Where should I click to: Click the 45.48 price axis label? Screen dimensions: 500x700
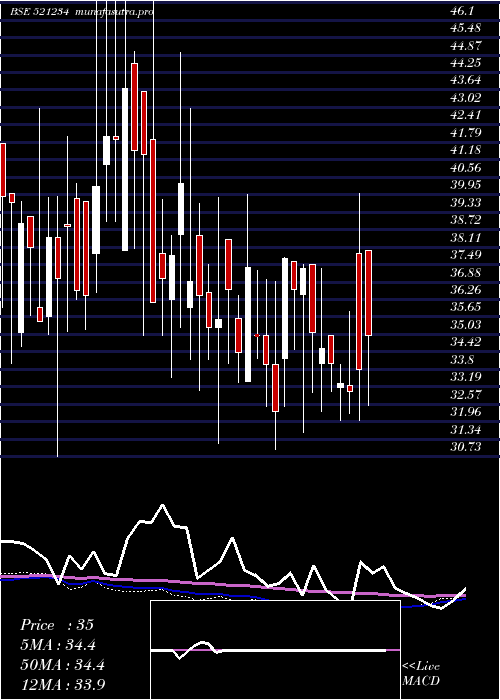click(465, 28)
